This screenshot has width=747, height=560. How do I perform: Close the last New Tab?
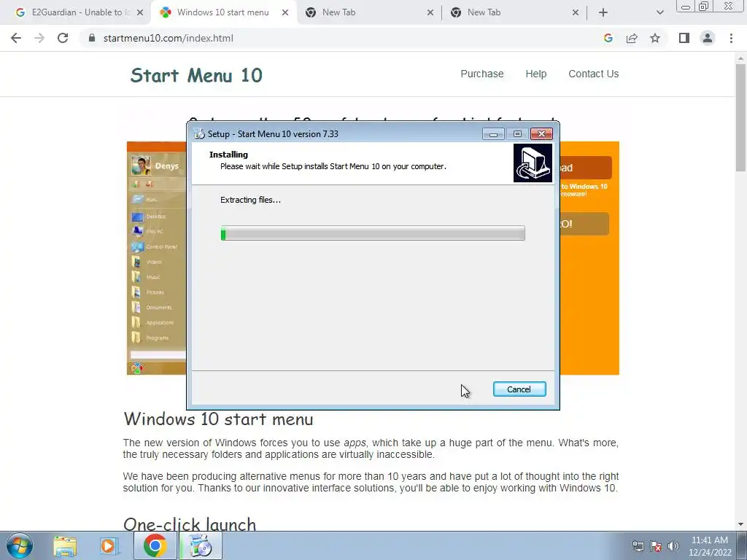tap(576, 12)
